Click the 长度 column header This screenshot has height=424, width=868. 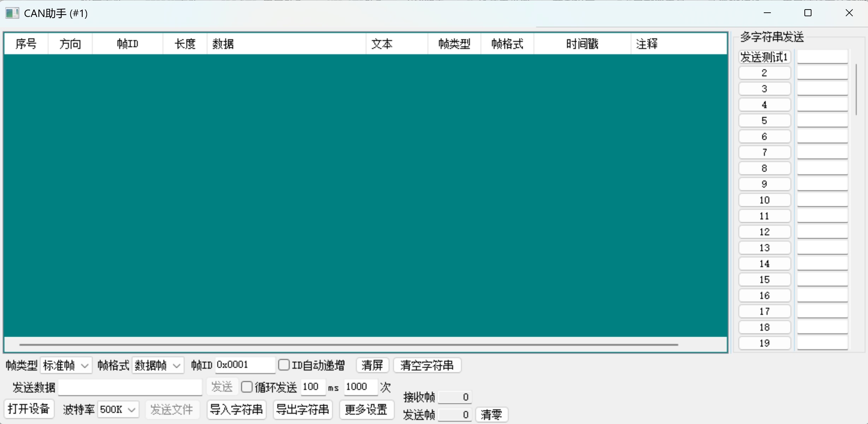tap(185, 44)
